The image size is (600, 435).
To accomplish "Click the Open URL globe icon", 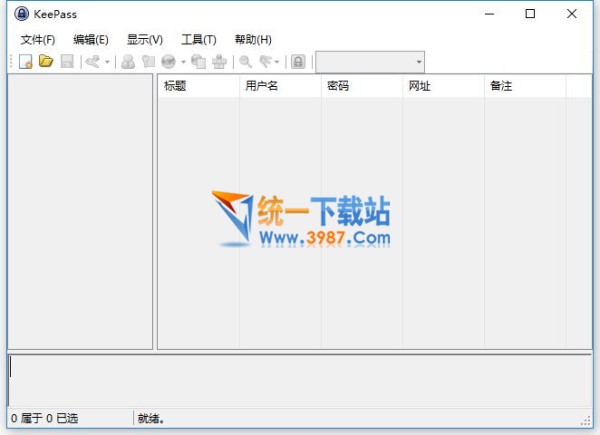I will click(168, 61).
